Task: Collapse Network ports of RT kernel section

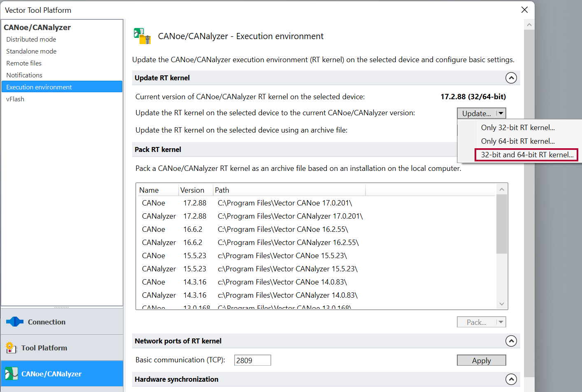Action: tap(511, 341)
